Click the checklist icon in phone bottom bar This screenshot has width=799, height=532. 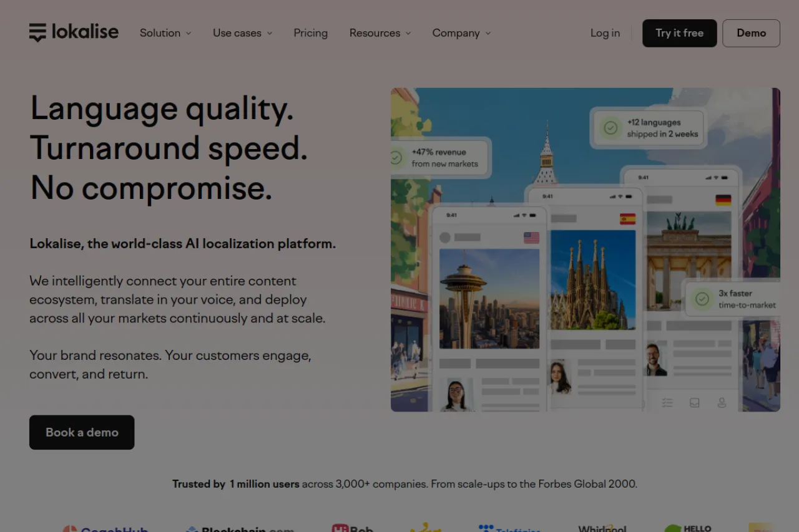coord(667,403)
